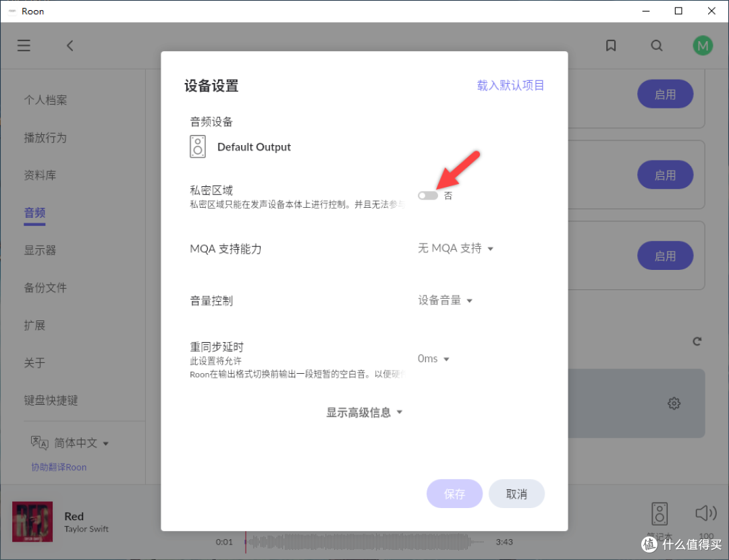Switch to the 显示器 section in the sidebar
Image resolution: width=729 pixels, height=560 pixels.
pos(40,250)
